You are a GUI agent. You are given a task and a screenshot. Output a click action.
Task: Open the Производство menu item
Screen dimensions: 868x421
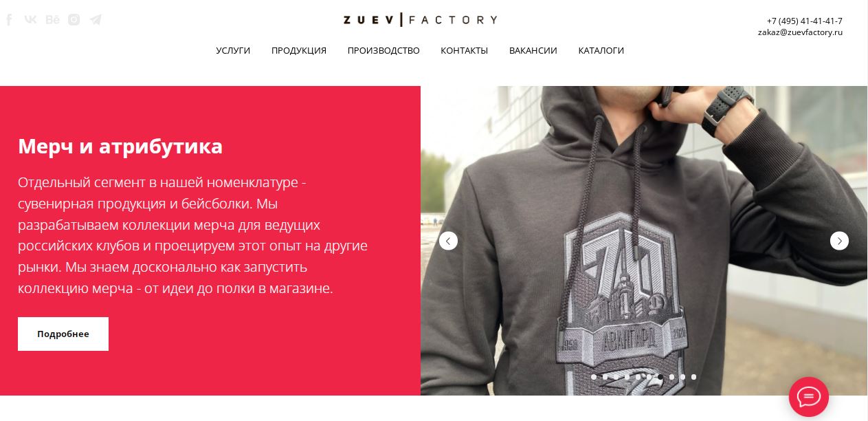pyautogui.click(x=383, y=51)
